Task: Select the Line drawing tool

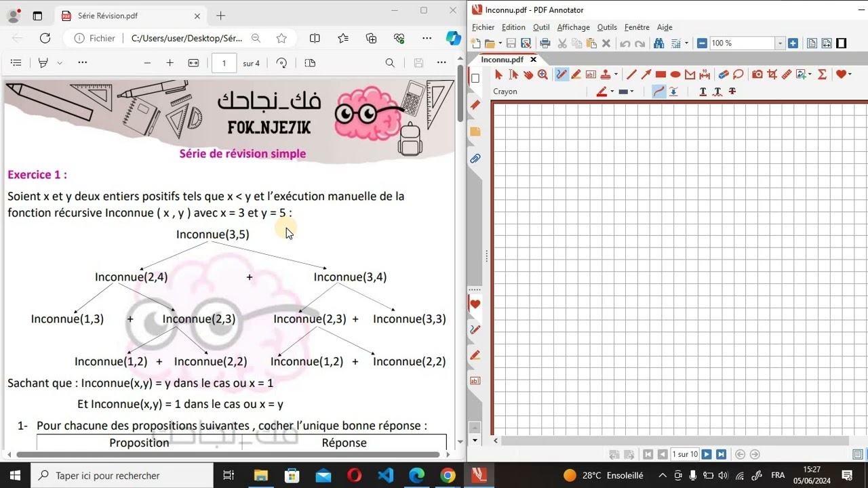Action: (631, 75)
